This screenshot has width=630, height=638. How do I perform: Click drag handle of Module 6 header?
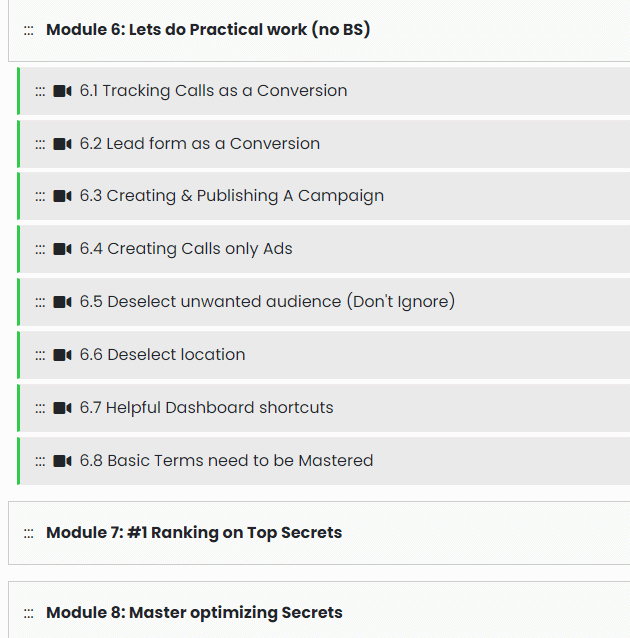(x=29, y=30)
